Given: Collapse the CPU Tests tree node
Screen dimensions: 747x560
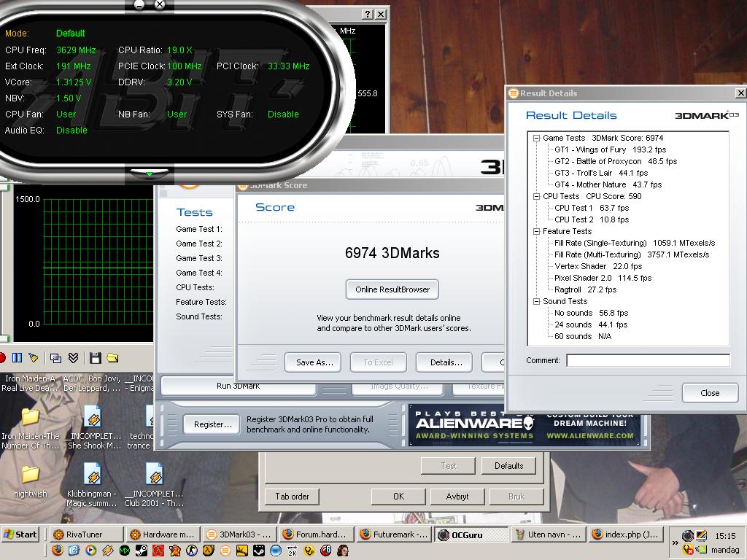Looking at the screenshot, I should (536, 196).
